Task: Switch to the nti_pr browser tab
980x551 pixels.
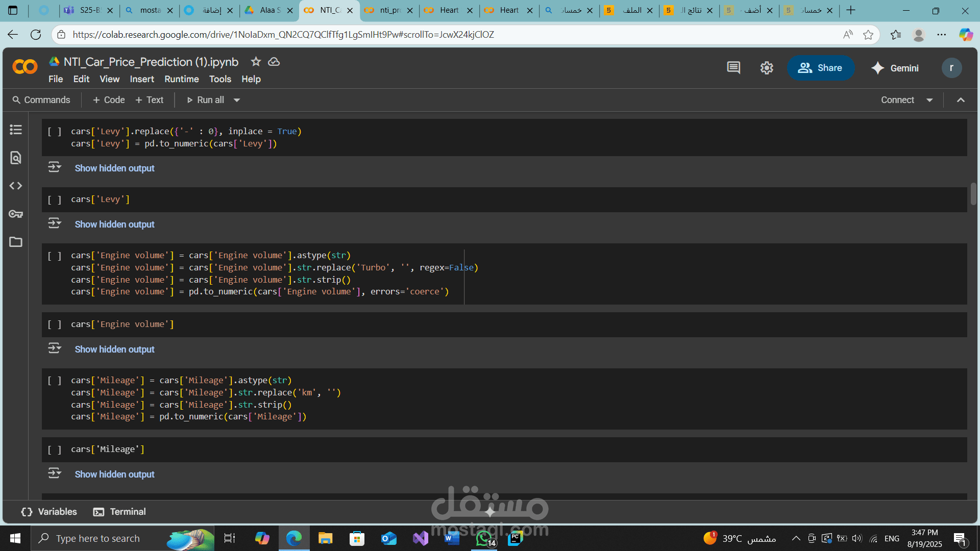Action: coord(389,10)
